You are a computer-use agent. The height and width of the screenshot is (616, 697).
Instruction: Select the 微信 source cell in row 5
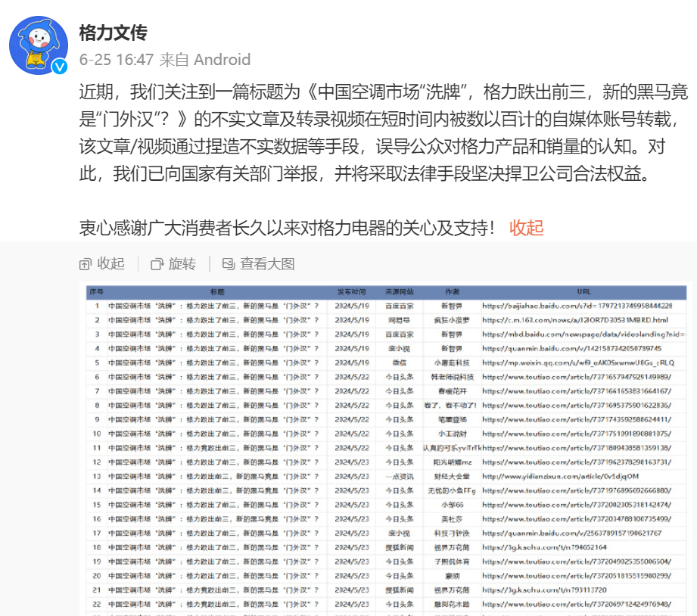pos(399,362)
